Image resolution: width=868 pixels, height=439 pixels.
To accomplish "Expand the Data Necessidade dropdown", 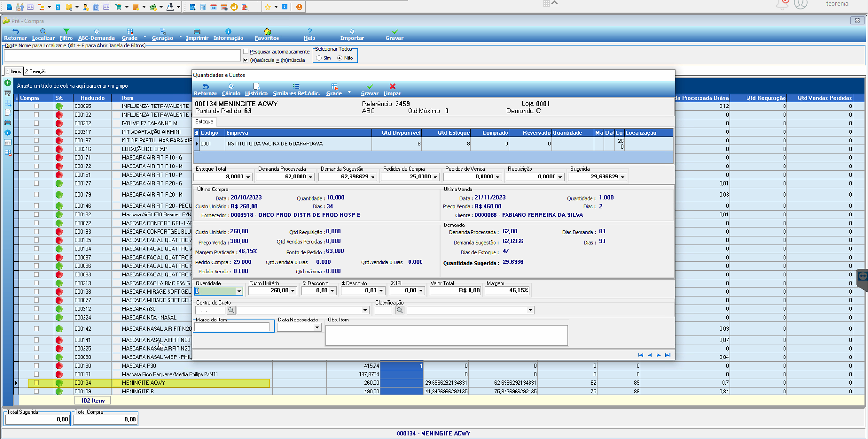I will click(x=317, y=328).
